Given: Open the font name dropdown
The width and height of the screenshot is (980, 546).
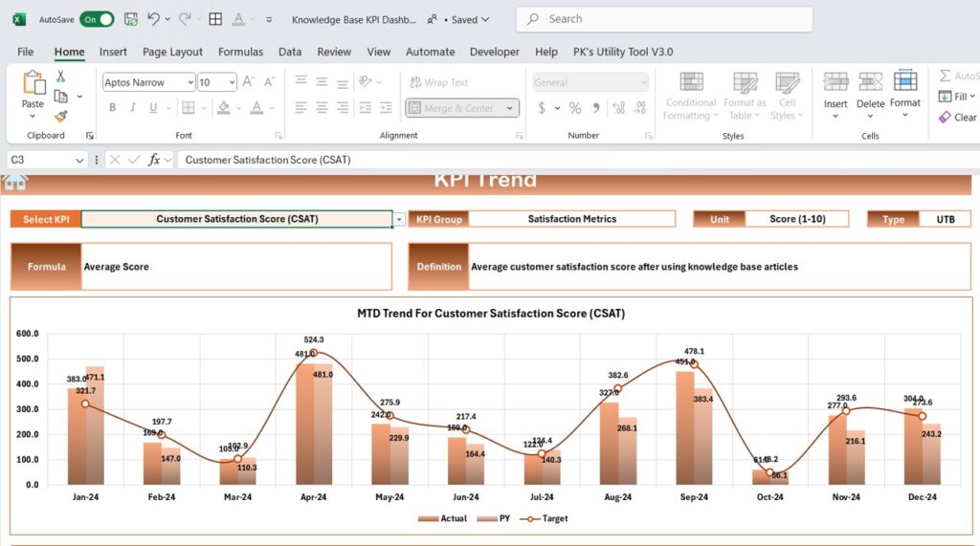Looking at the screenshot, I should pyautogui.click(x=190, y=82).
